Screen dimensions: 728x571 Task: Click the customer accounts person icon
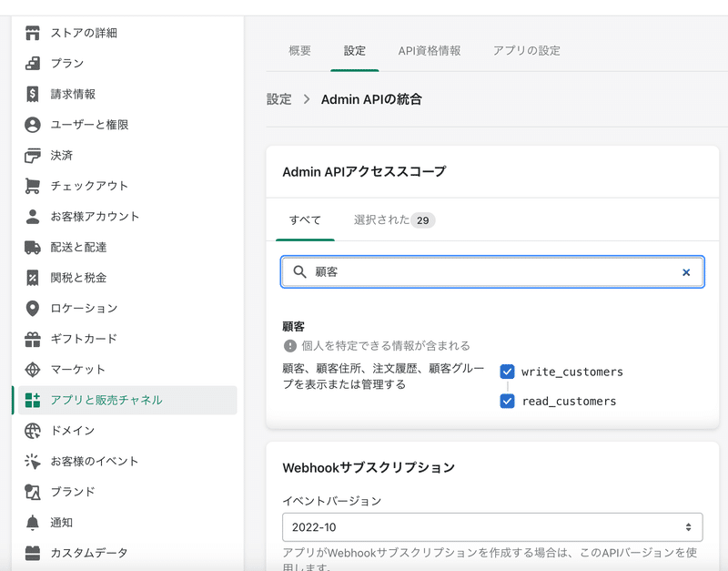point(33,217)
